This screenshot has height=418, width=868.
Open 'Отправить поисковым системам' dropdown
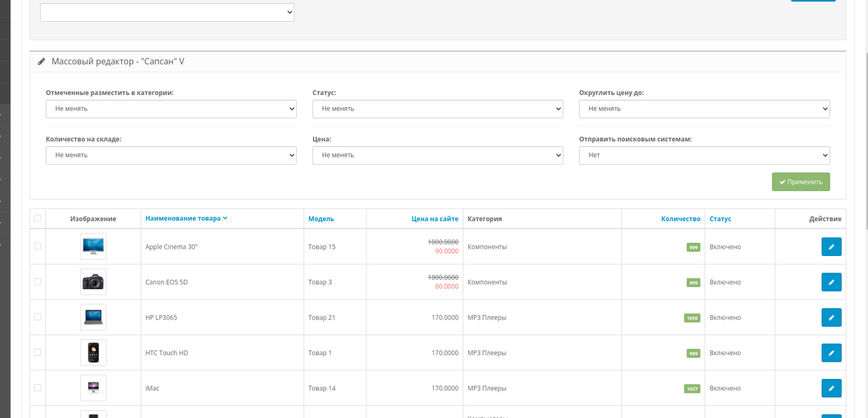click(x=705, y=155)
